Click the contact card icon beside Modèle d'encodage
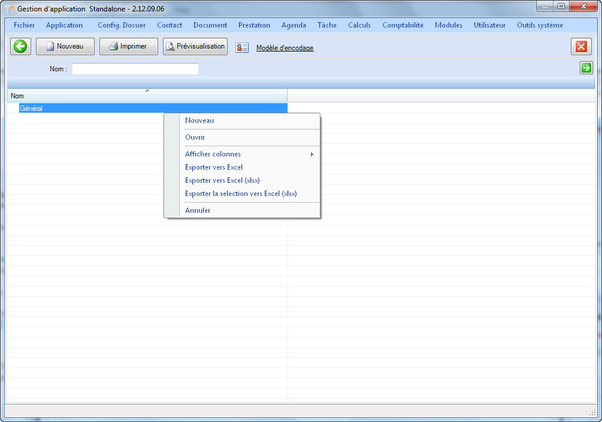This screenshot has height=422, width=602. (242, 47)
